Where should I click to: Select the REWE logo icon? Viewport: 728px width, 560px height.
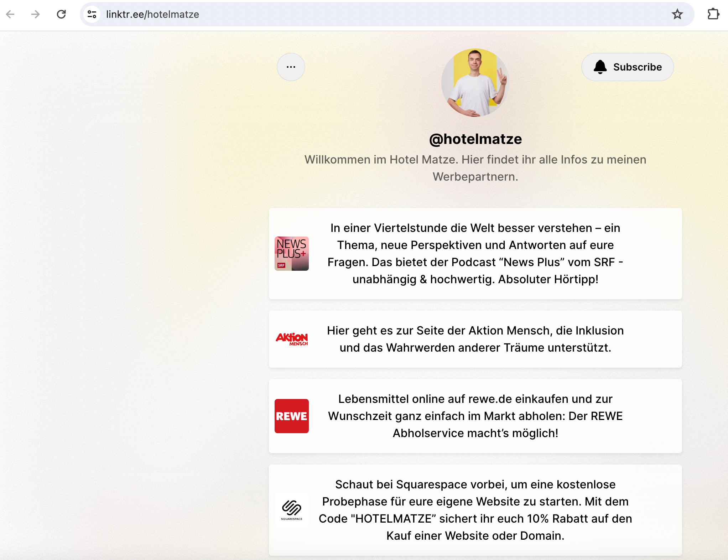point(291,416)
